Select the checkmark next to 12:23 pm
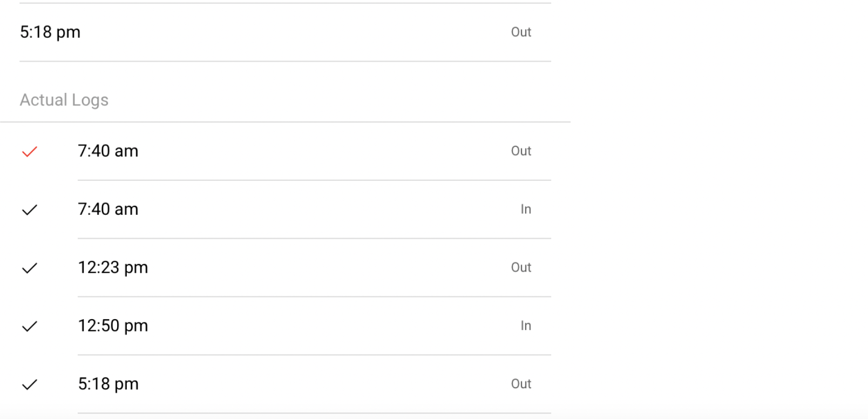The width and height of the screenshot is (868, 419). point(30,268)
